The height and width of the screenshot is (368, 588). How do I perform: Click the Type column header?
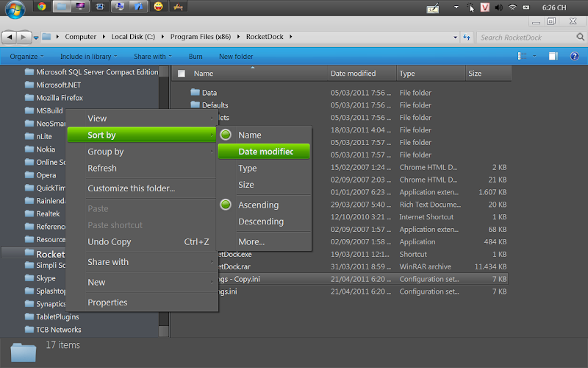[x=431, y=74]
